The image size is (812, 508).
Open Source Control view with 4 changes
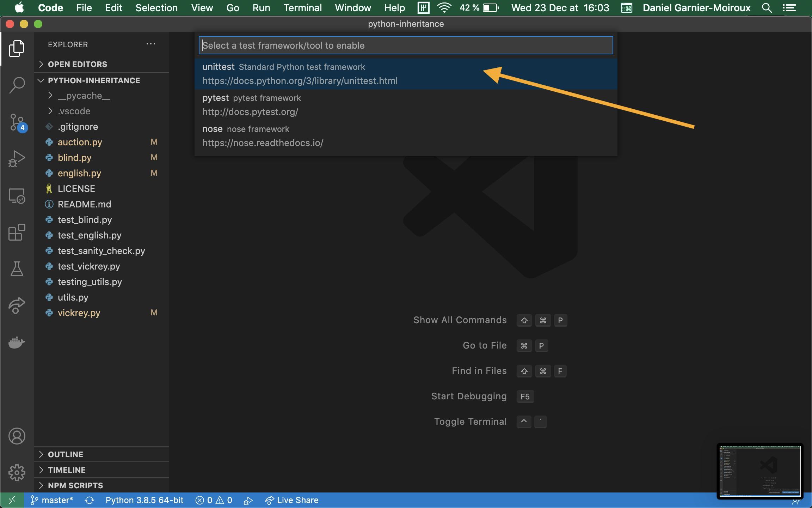point(17,122)
